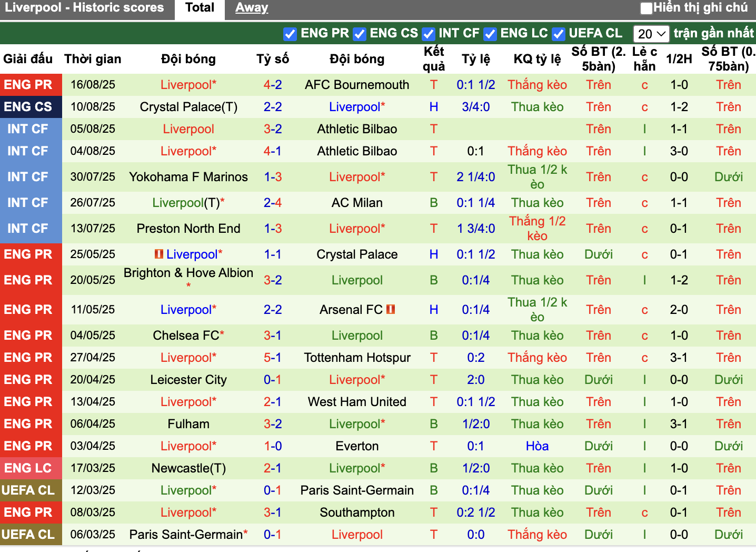Click red card icon beside Liverpool 25/05/25
Screen dimensions: 756x552
tap(158, 254)
